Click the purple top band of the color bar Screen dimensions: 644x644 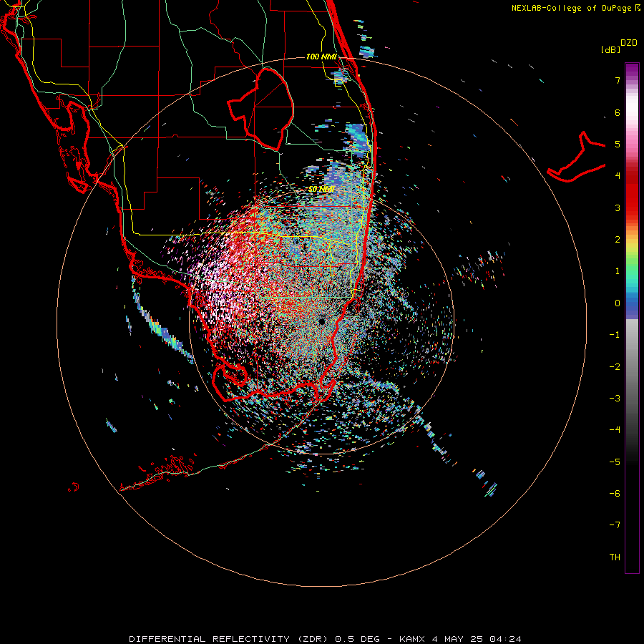pyautogui.click(x=632, y=70)
